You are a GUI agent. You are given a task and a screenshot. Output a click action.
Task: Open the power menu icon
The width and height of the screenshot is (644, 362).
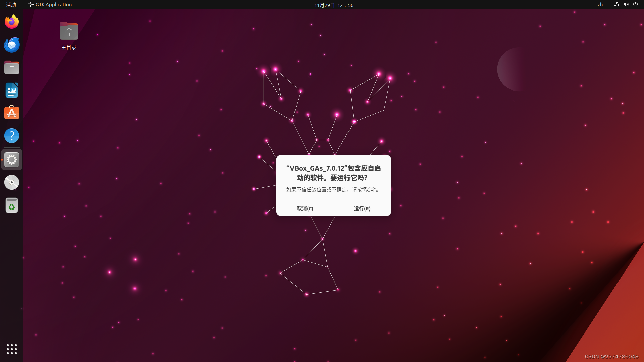[635, 5]
